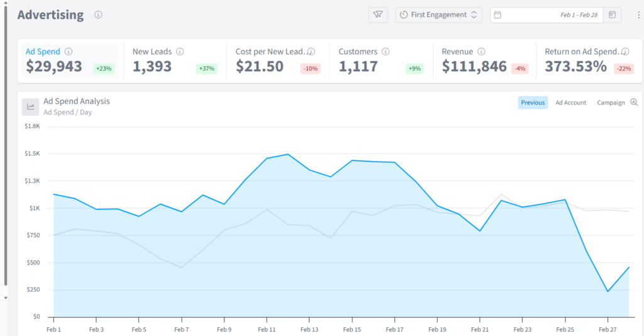Click the line chart type icon
Screen dimensions: 644x336
30,107
